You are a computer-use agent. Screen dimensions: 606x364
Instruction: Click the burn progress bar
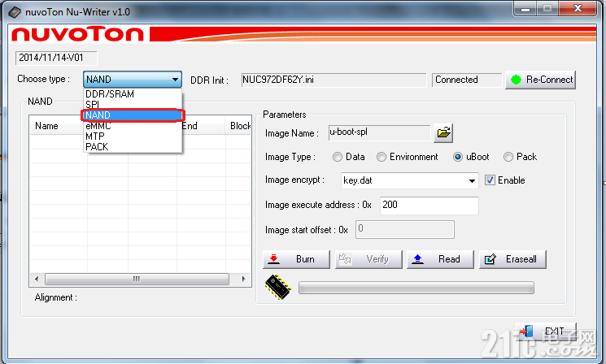[x=416, y=288]
